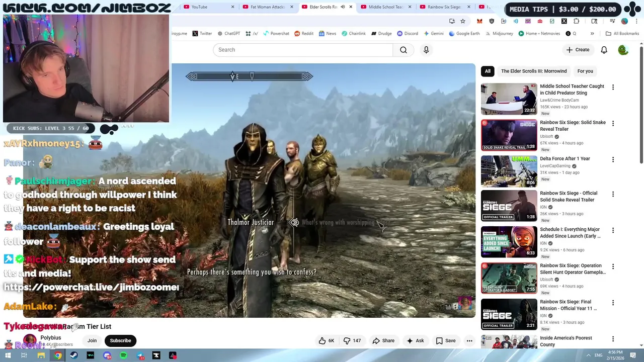Open All Bookmarks folder

coord(622,34)
